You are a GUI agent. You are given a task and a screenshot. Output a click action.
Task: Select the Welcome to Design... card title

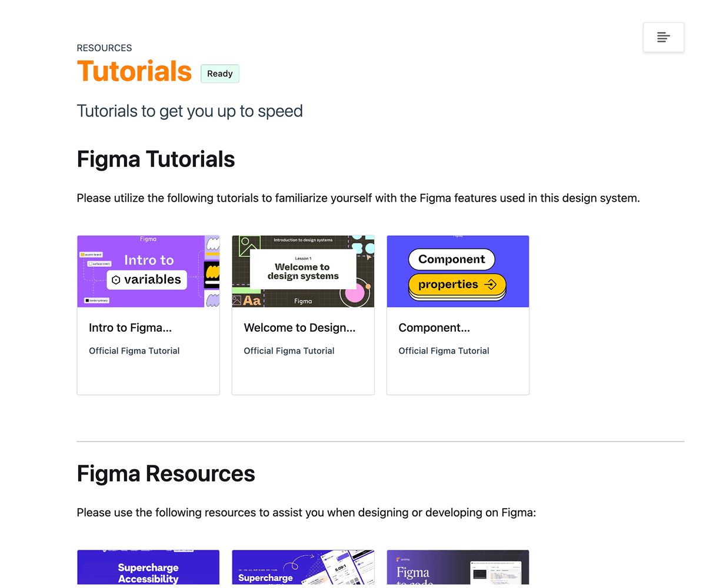point(299,328)
